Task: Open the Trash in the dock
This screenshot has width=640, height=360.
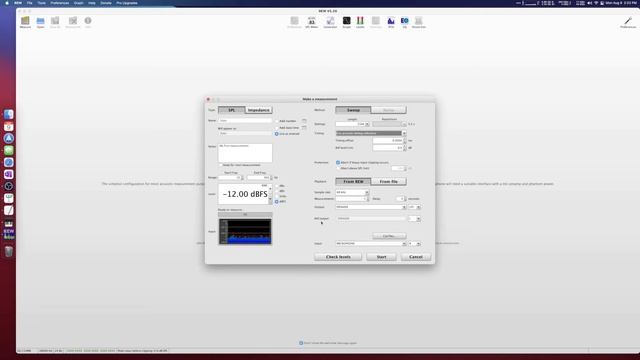Action: (9, 251)
